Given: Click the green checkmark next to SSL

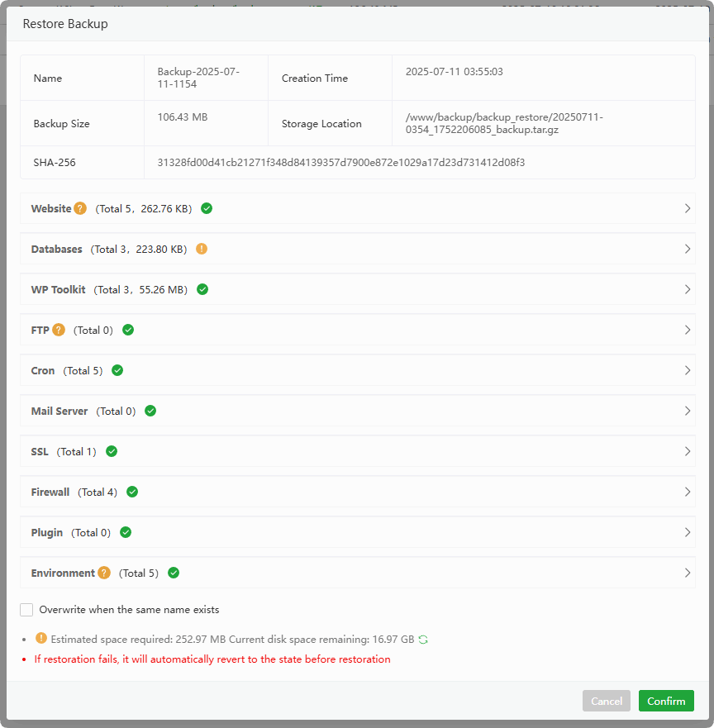Looking at the screenshot, I should point(112,451).
